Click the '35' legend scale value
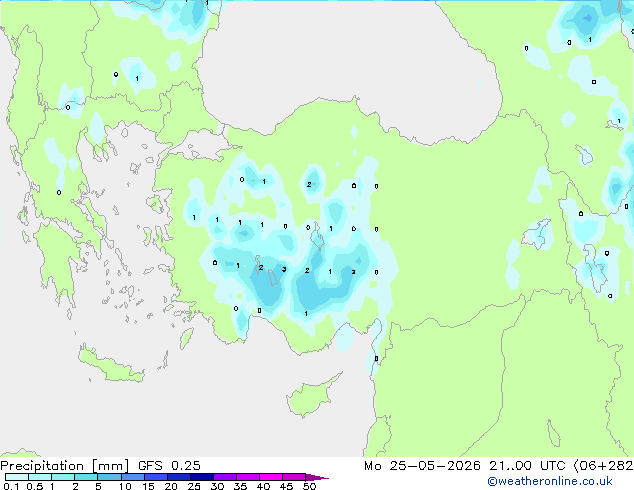 pos(240,486)
